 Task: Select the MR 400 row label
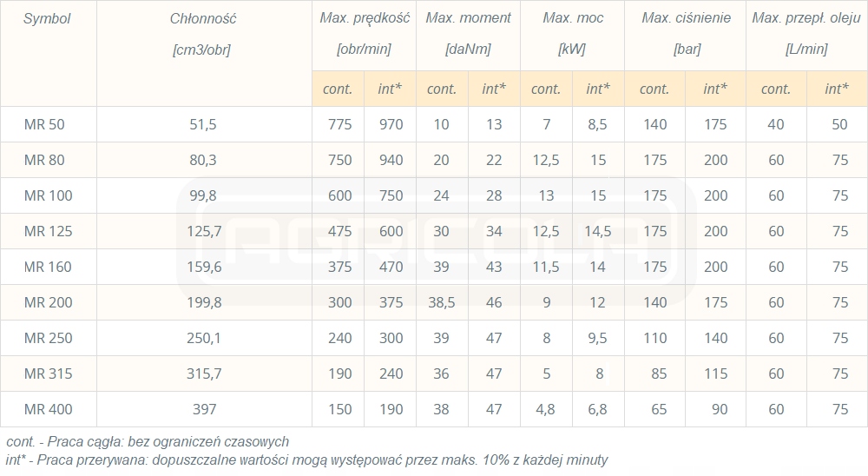pyautogui.click(x=48, y=409)
